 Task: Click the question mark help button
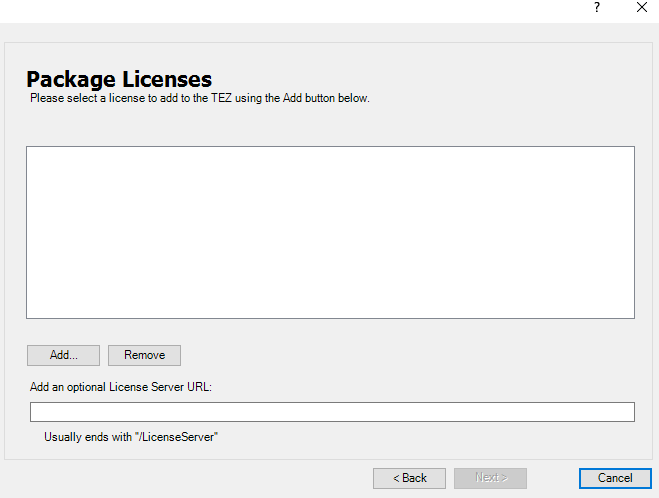pos(597,8)
